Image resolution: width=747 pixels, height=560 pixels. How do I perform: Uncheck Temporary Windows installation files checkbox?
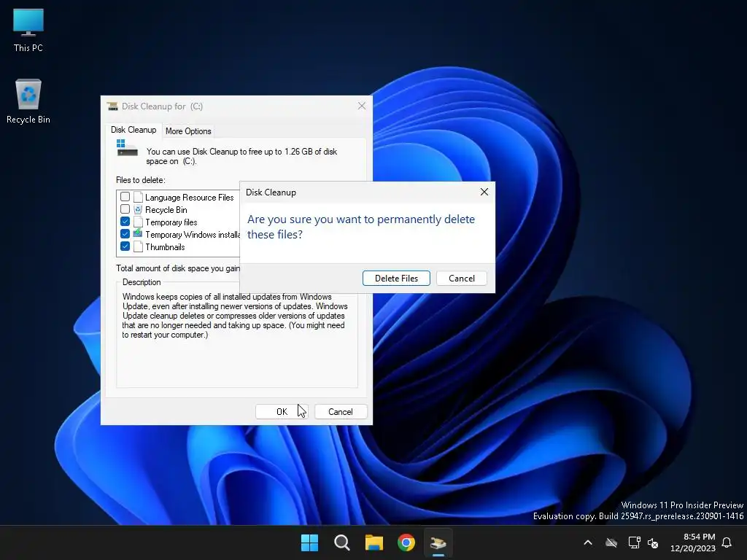[125, 234]
